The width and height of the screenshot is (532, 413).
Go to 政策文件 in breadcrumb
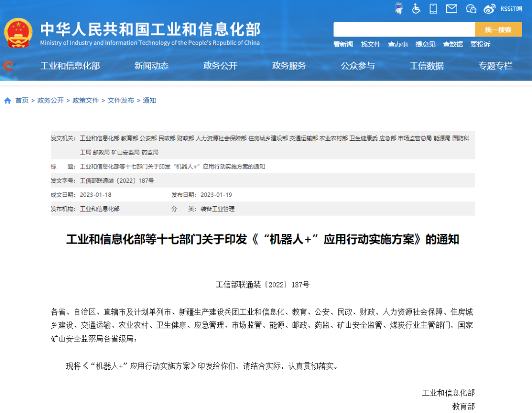[x=86, y=100]
